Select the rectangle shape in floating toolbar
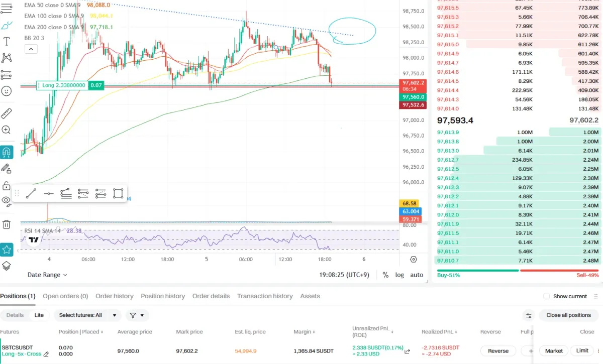 [x=118, y=193]
